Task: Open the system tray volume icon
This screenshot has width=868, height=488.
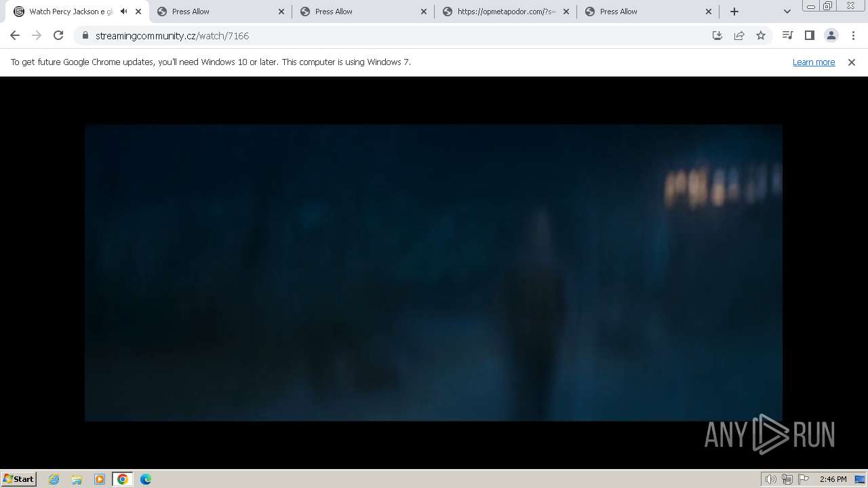Action: (x=771, y=479)
